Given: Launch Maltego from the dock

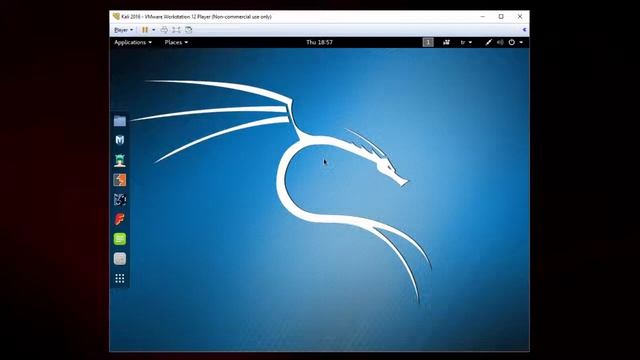Looking at the screenshot, I should click(120, 200).
